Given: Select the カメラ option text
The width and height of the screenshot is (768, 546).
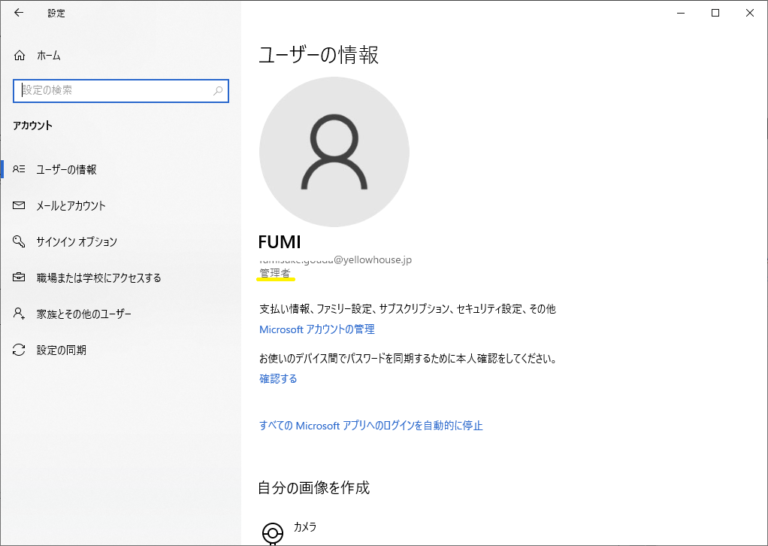Looking at the screenshot, I should point(305,526).
